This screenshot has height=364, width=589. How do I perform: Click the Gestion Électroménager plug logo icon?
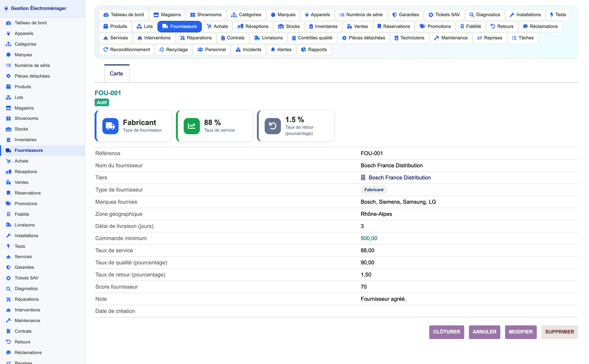click(6, 8)
